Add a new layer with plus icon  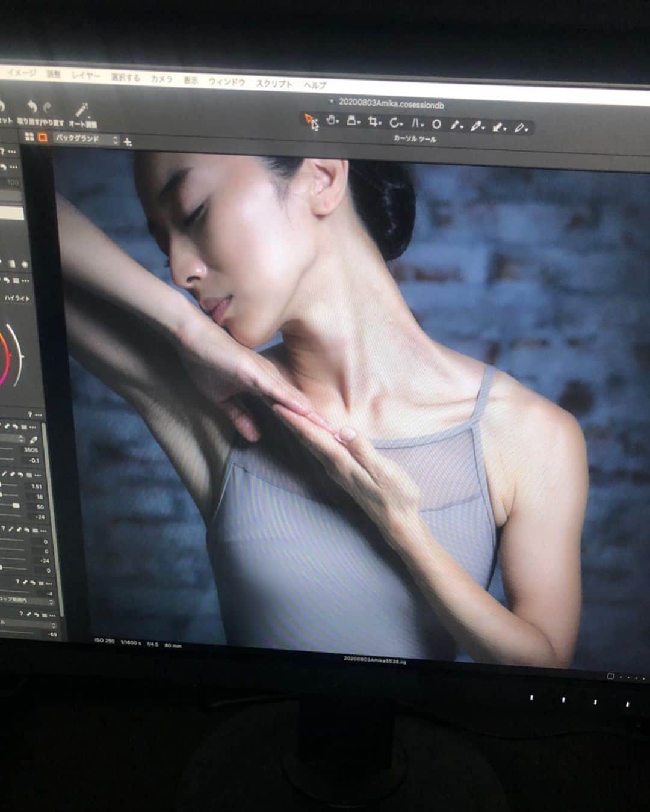pyautogui.click(x=128, y=142)
